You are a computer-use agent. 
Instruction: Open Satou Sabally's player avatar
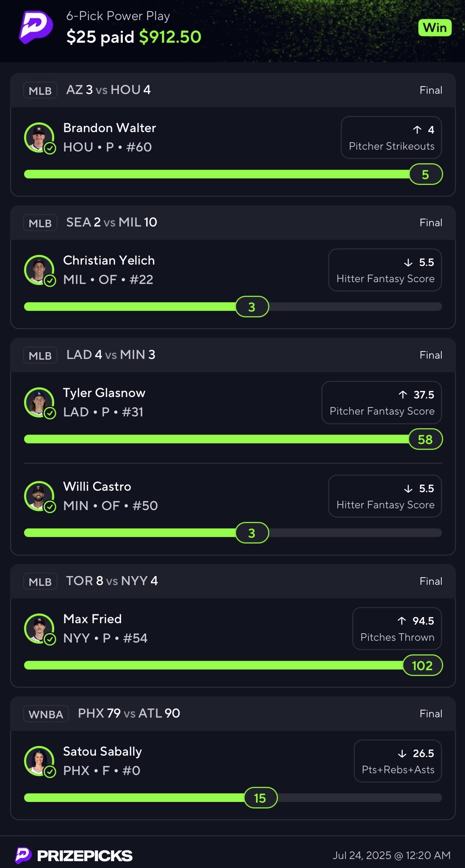(x=39, y=761)
